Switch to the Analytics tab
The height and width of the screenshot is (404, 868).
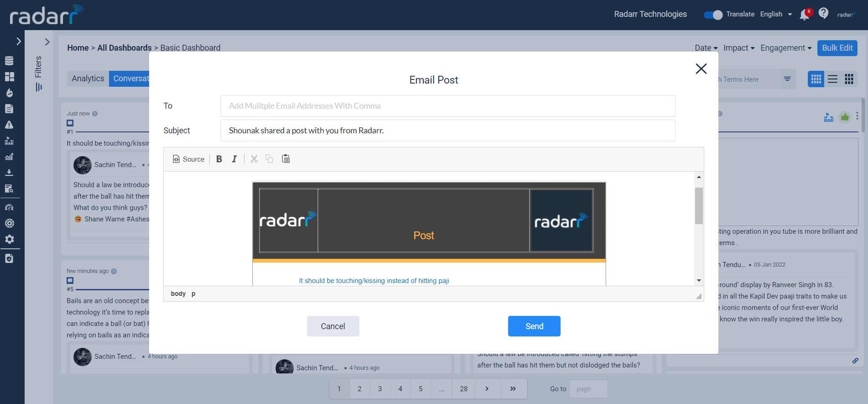[88, 79]
